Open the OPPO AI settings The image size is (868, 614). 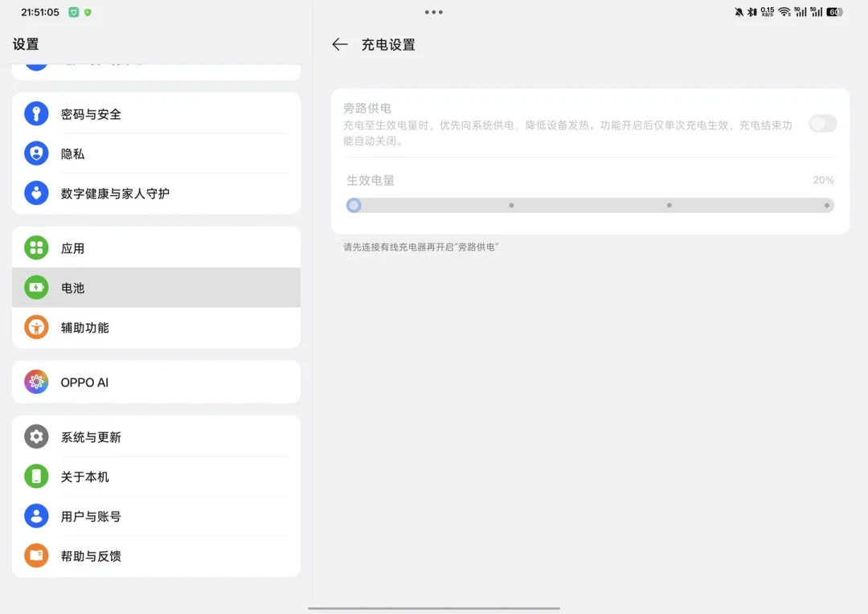(x=156, y=382)
